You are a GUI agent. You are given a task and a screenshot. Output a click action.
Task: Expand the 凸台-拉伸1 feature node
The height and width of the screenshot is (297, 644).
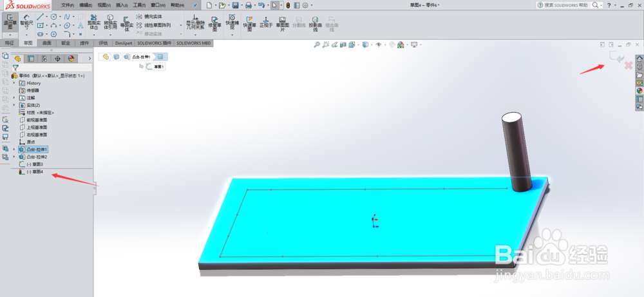pyautogui.click(x=14, y=149)
